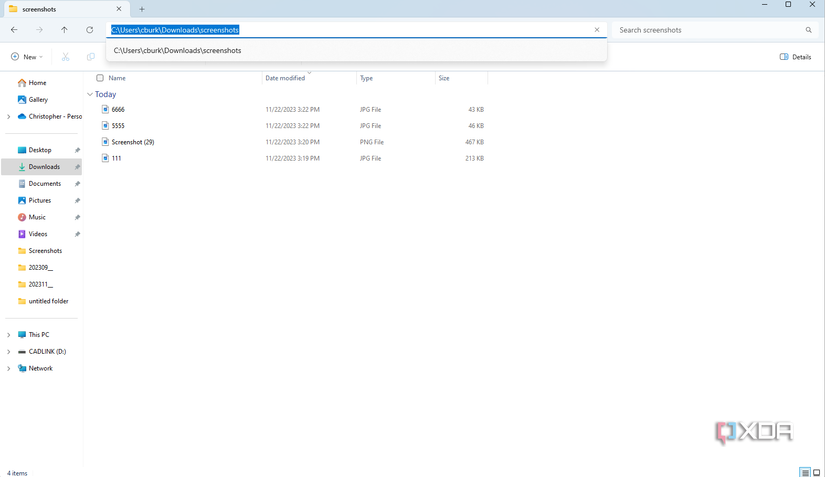The width and height of the screenshot is (825, 477).
Task: Select the Screenshot (29) file
Action: [x=133, y=142]
